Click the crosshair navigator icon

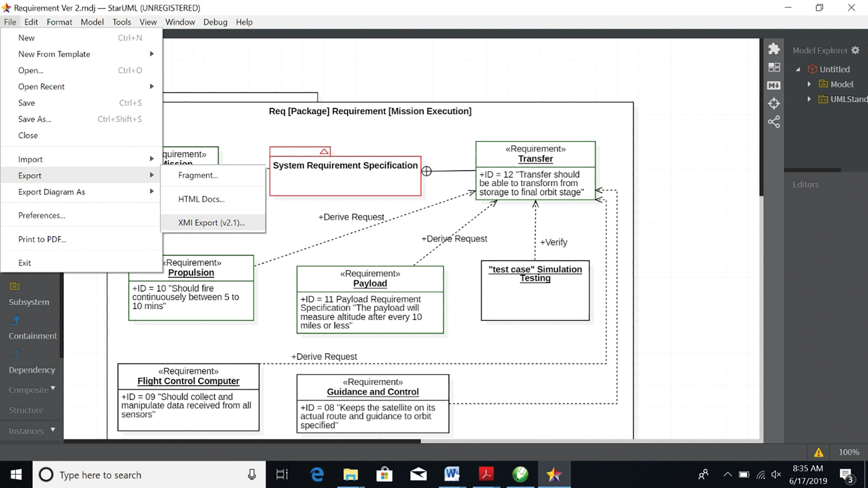774,104
